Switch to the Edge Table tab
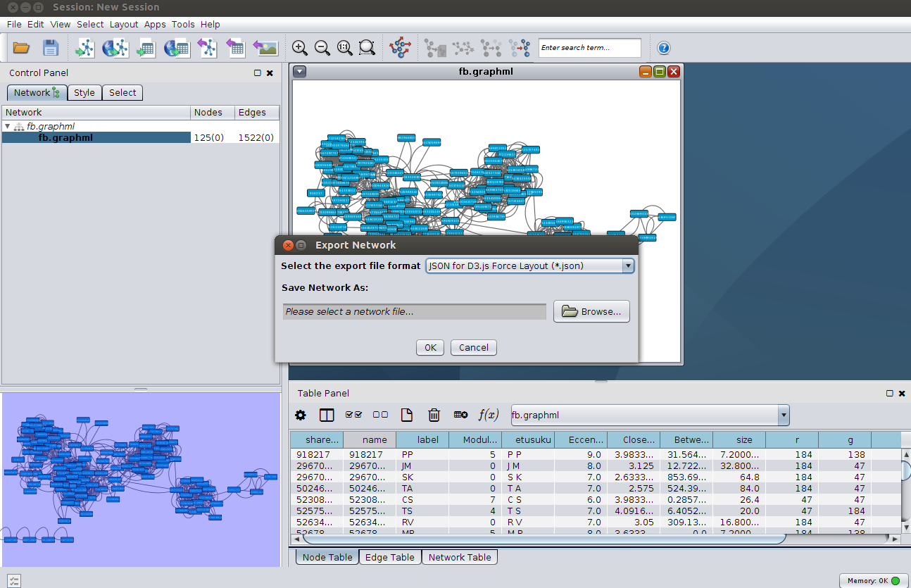911x588 pixels. click(389, 557)
